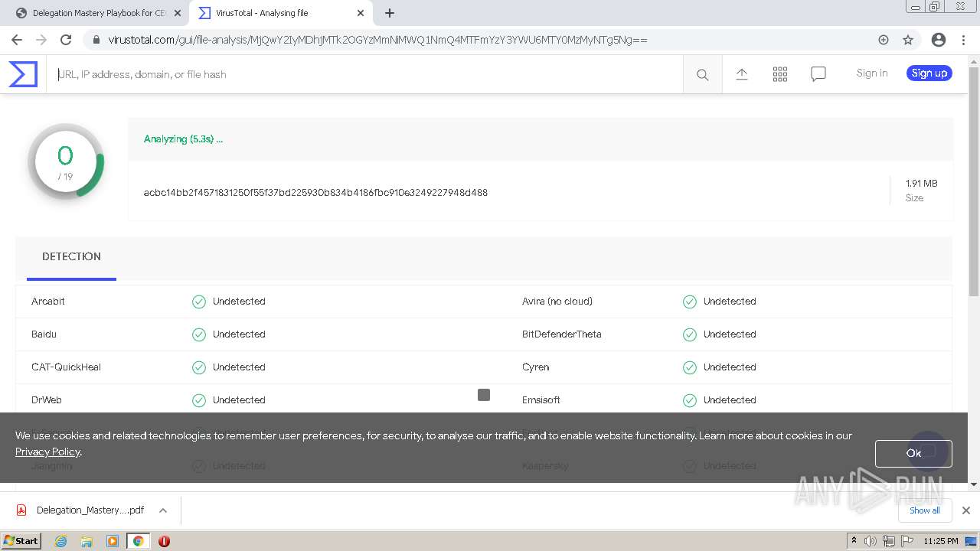Click the DrWeb engine name
The height and width of the screenshot is (551, 980).
click(x=47, y=400)
